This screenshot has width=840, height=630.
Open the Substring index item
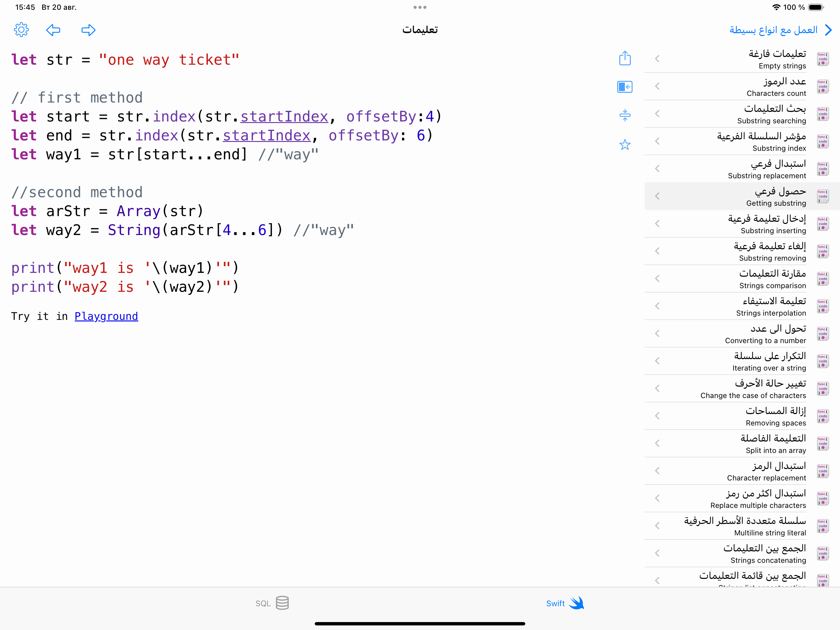coord(742,141)
